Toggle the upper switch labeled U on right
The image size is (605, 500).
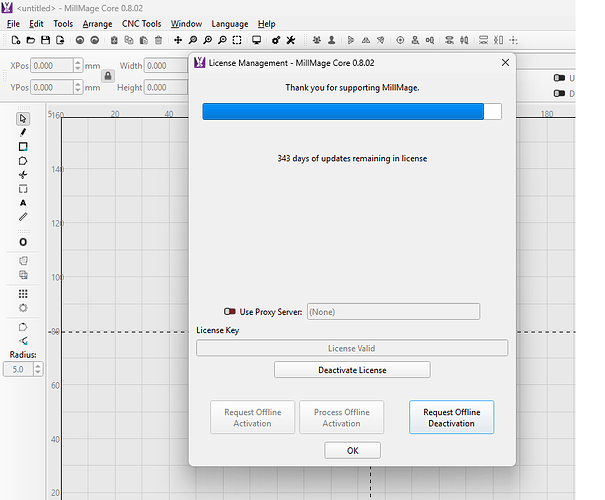559,78
